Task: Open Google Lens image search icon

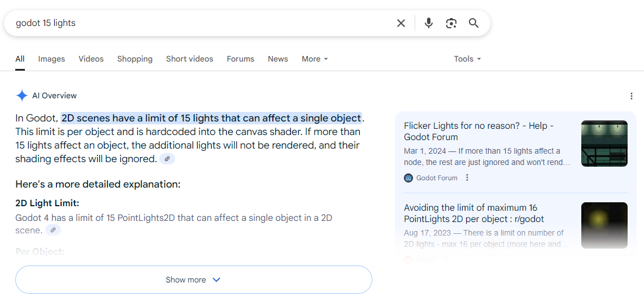Action: click(451, 23)
